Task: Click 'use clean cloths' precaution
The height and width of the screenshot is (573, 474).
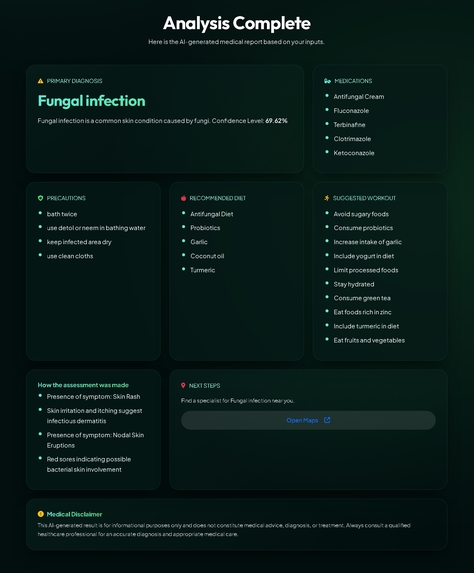Action: tap(70, 256)
